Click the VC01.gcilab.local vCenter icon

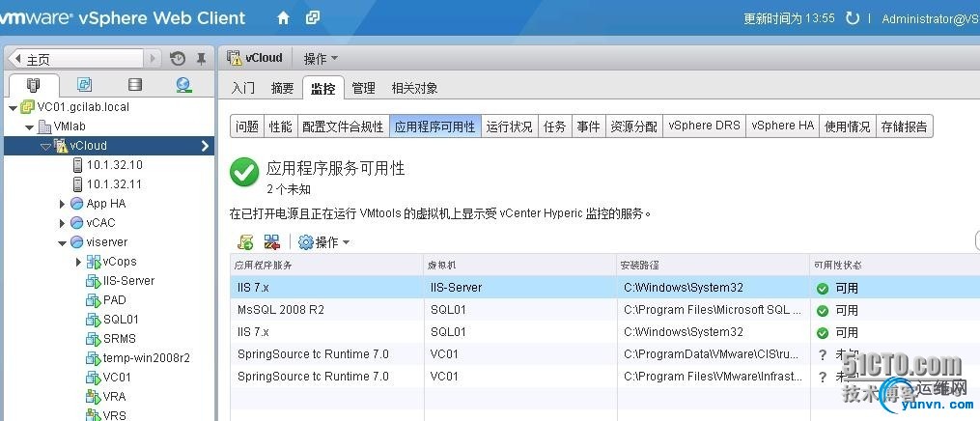point(27,107)
